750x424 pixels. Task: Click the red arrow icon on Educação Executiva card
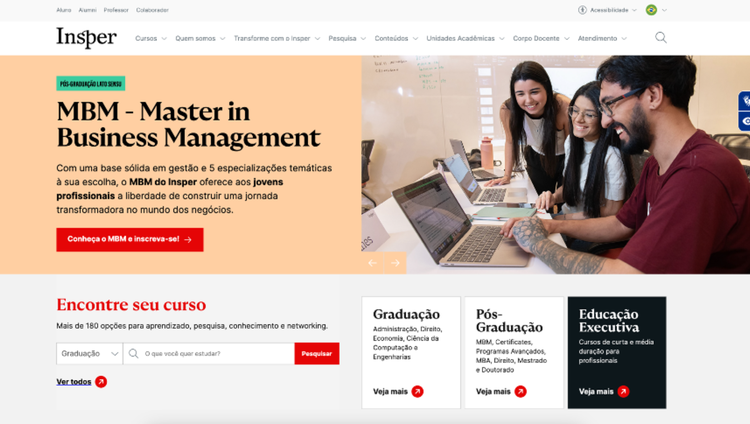(x=623, y=391)
